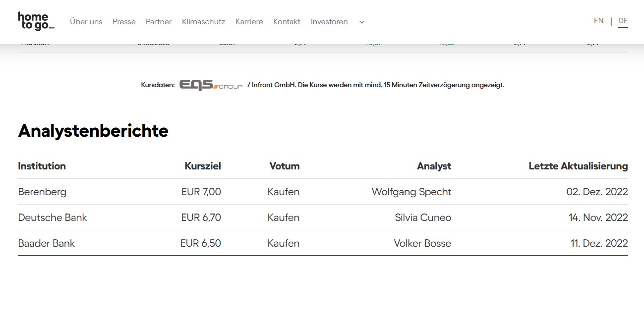644x323 pixels.
Task: Switch language to EN
Action: [598, 21]
